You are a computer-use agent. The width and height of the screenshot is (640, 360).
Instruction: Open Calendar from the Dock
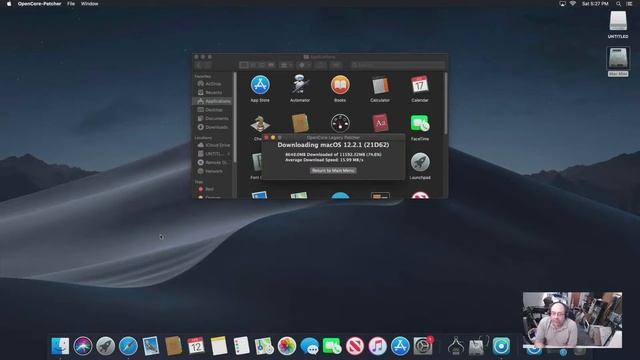(196, 346)
